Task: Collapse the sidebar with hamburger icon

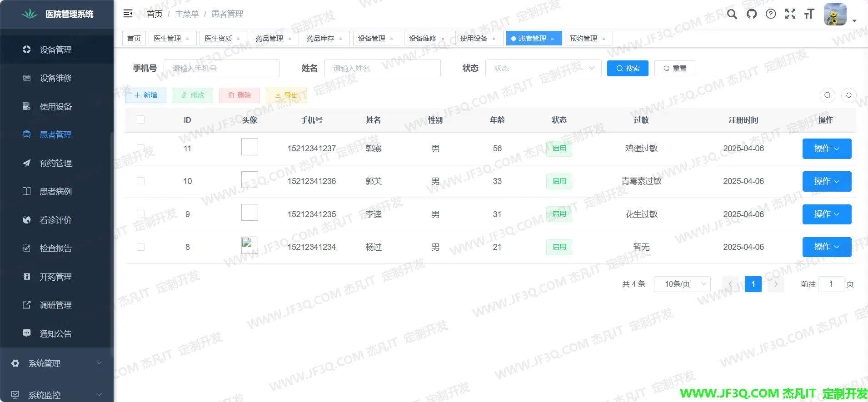Action: pos(128,14)
